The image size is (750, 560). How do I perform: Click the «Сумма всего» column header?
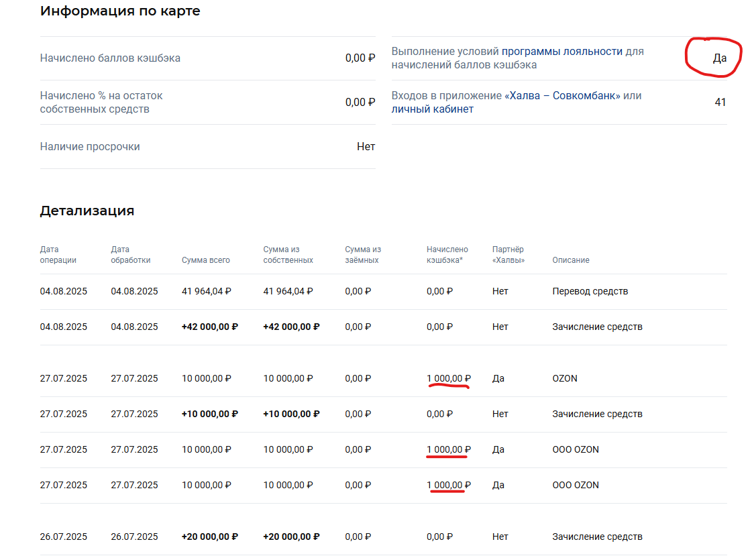pos(206,260)
